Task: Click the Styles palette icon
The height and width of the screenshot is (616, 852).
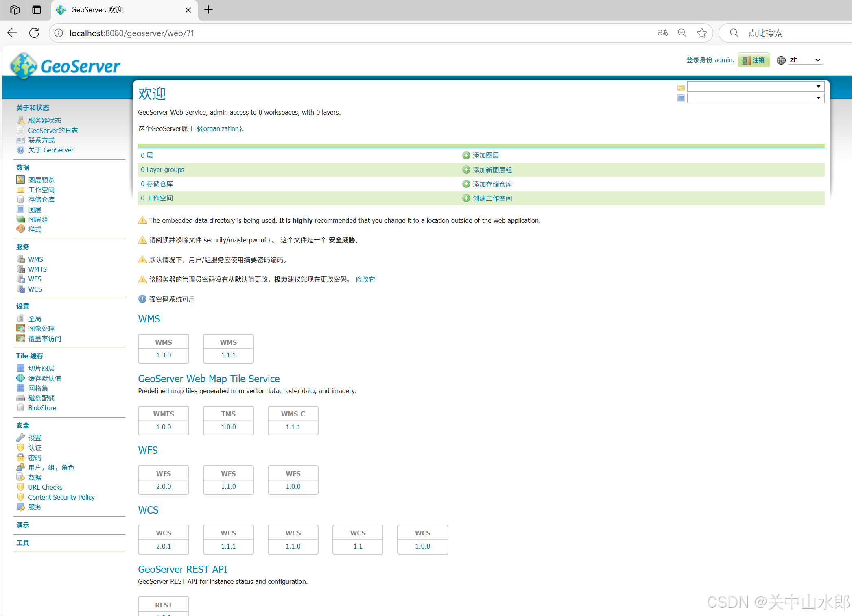Action: pyautogui.click(x=20, y=229)
